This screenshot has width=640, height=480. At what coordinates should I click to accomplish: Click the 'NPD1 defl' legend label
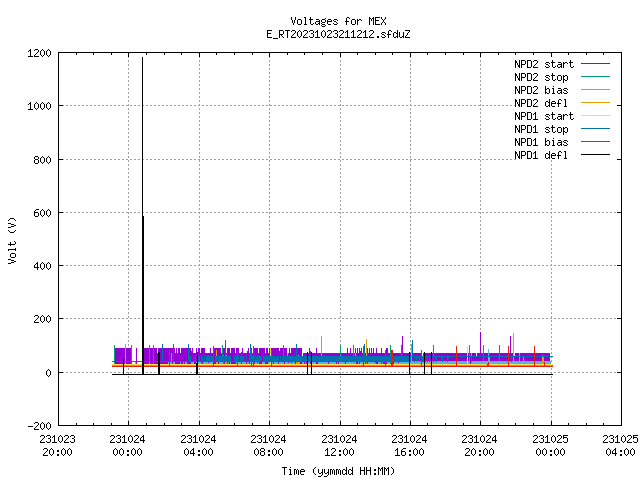point(541,156)
